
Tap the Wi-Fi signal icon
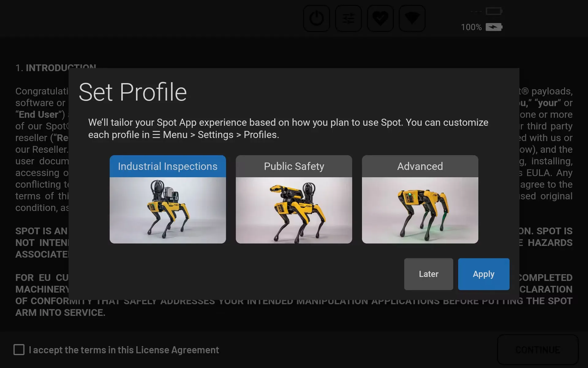click(x=412, y=18)
